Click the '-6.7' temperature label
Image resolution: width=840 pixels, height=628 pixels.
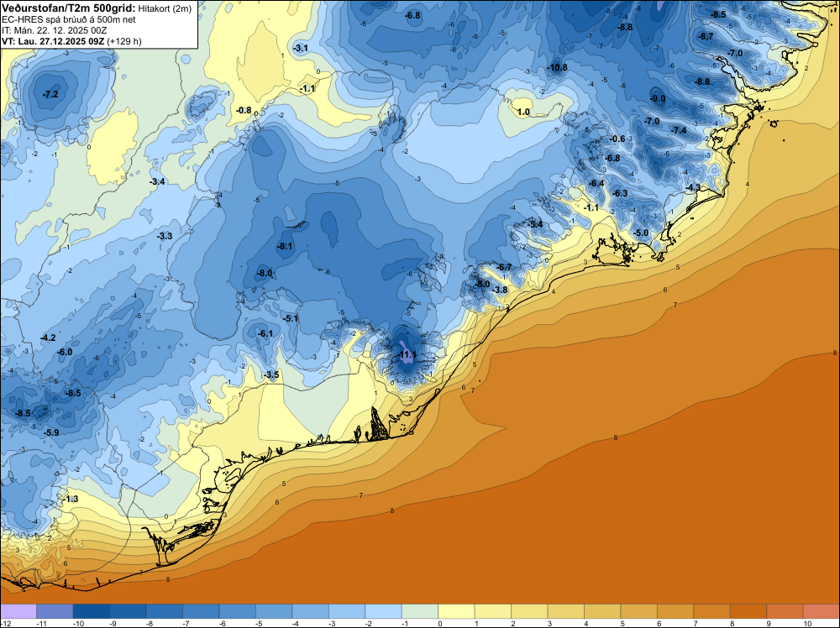pos(504,267)
